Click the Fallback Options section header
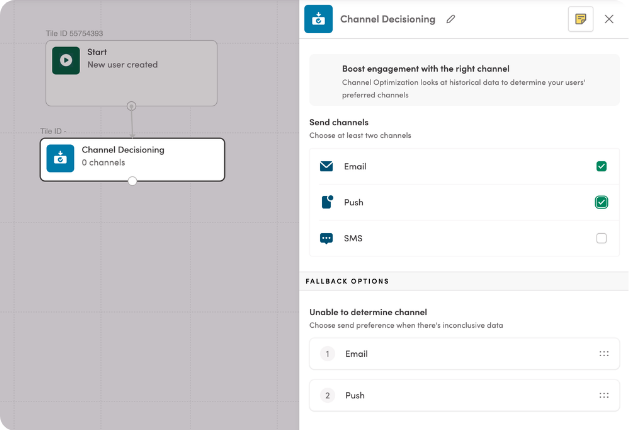Image resolution: width=630 pixels, height=433 pixels. pyautogui.click(x=347, y=281)
